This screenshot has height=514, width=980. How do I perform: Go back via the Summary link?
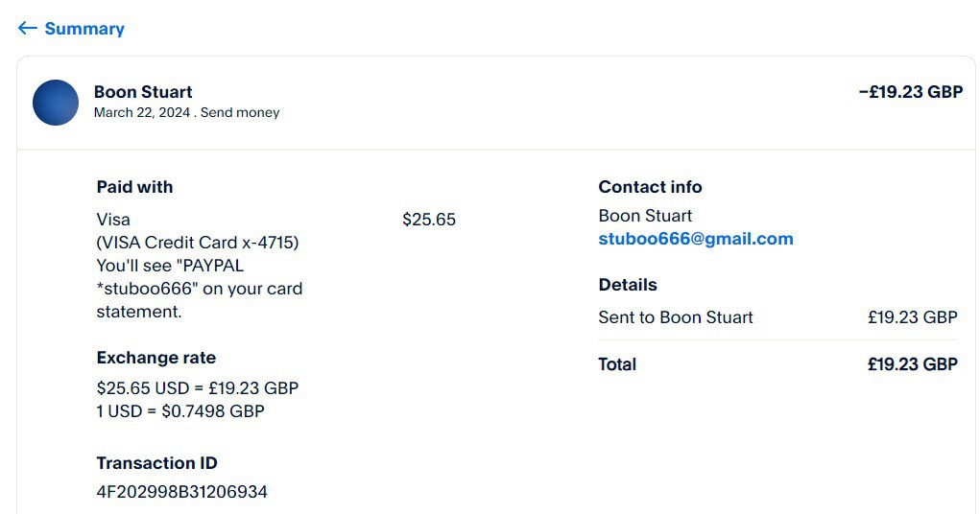(84, 29)
